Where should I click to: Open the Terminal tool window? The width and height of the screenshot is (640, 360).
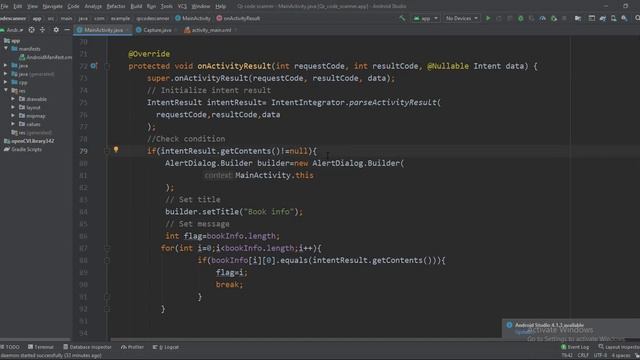[41, 347]
